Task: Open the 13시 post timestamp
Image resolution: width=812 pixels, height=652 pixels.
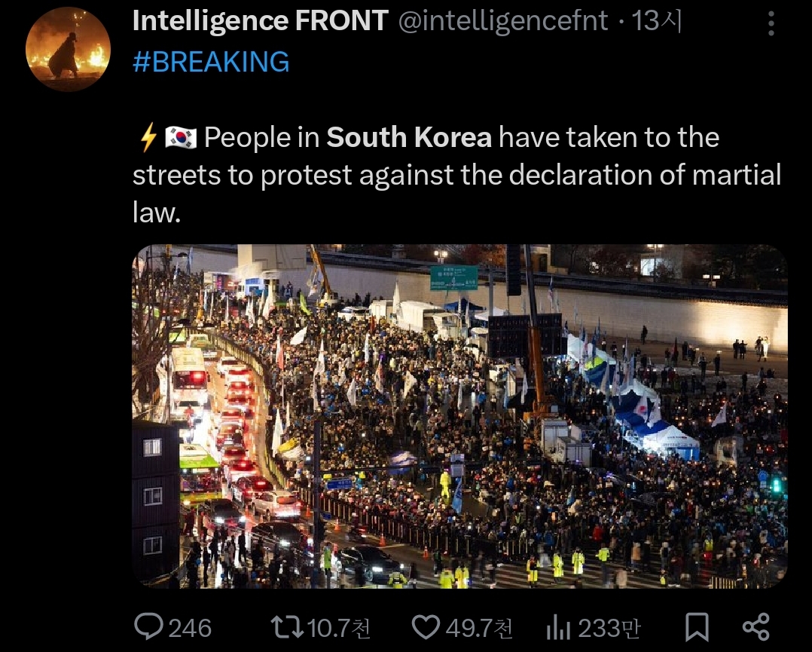Action: [657, 21]
